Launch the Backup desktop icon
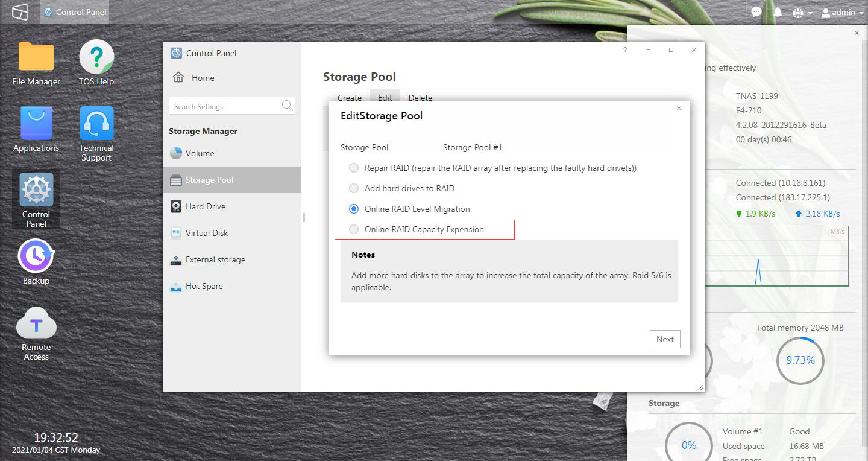Screen dimensions: 868x461 [36, 262]
